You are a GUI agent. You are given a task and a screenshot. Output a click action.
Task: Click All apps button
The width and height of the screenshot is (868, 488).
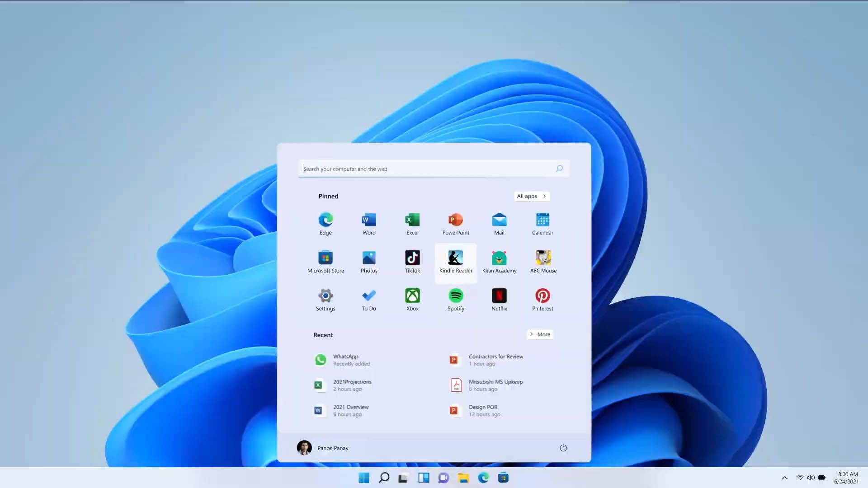click(x=531, y=196)
